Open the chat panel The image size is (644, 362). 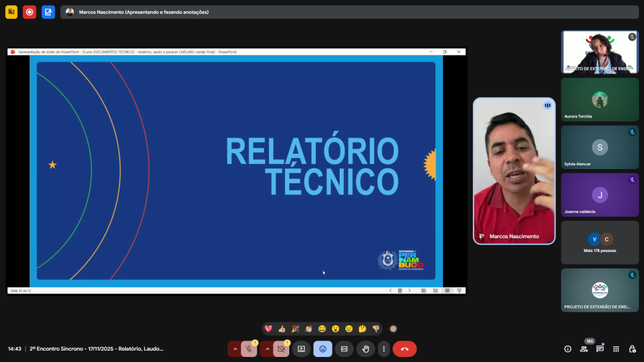pyautogui.click(x=600, y=349)
